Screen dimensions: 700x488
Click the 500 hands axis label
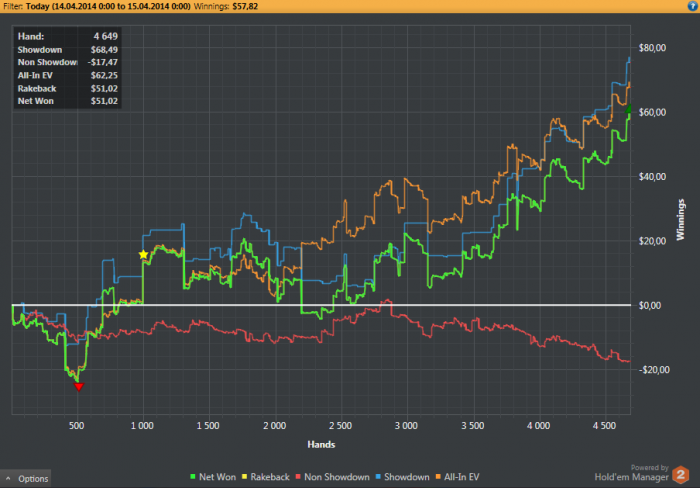(76, 425)
